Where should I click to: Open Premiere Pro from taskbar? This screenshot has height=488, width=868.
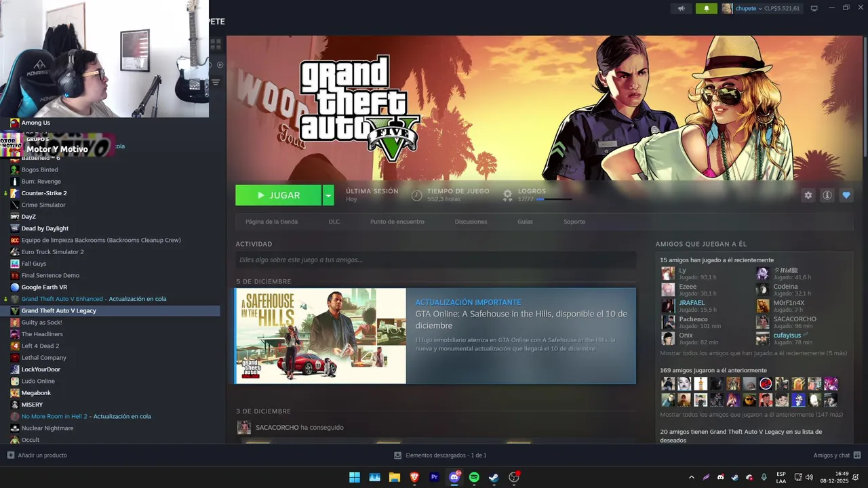pyautogui.click(x=435, y=477)
